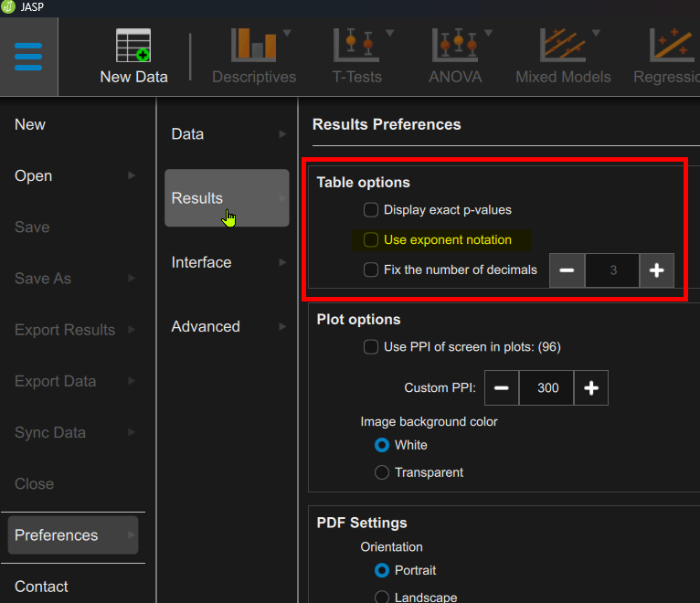Open the Interface preferences section
This screenshot has width=700, height=603.
coord(227,262)
